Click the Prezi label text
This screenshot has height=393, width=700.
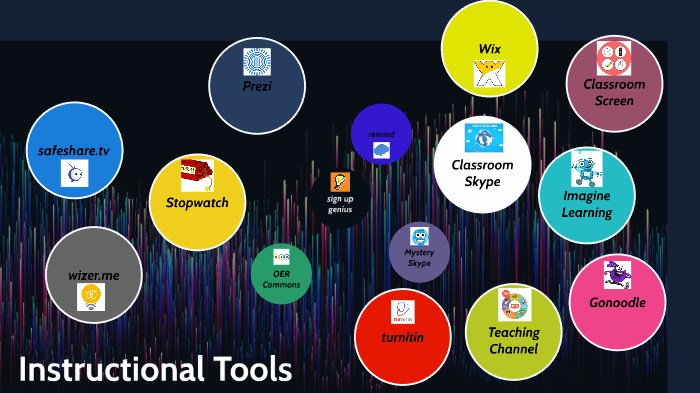[x=257, y=86]
